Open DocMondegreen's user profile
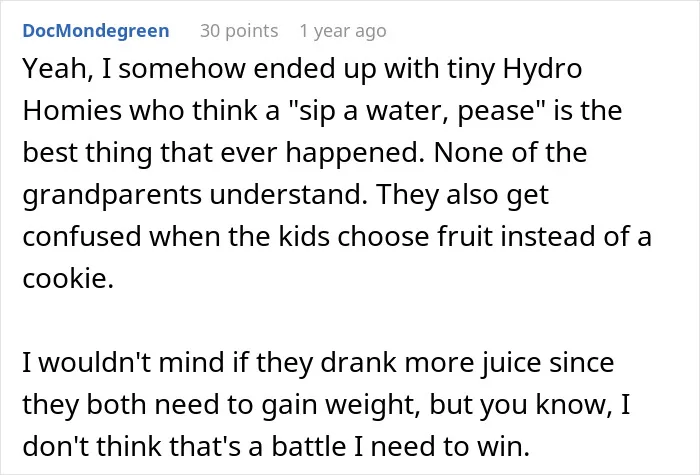The height and width of the screenshot is (475, 700). 96,31
